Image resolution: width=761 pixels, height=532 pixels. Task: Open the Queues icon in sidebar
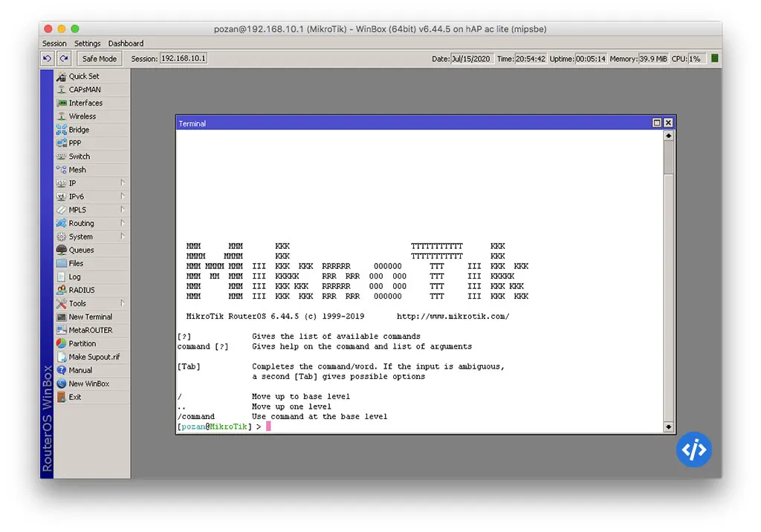(x=62, y=250)
